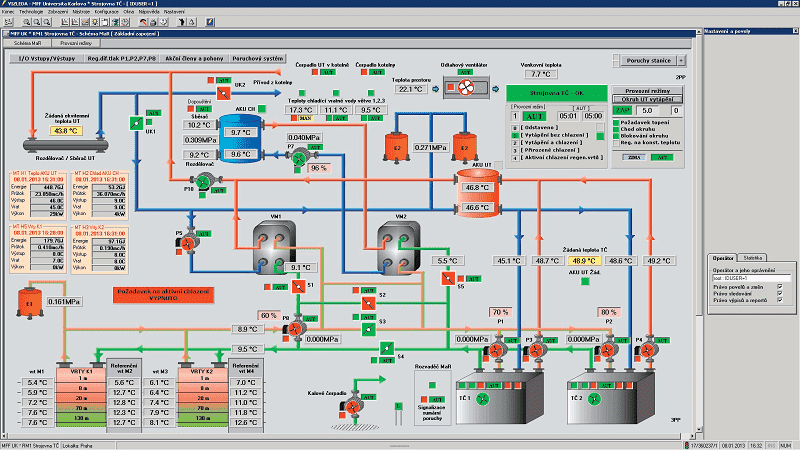Select pump P10 icon

click(204, 182)
